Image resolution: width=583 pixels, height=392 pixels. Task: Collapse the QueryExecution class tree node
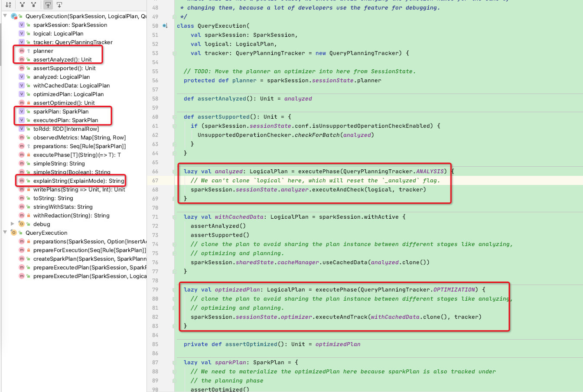[5, 16]
